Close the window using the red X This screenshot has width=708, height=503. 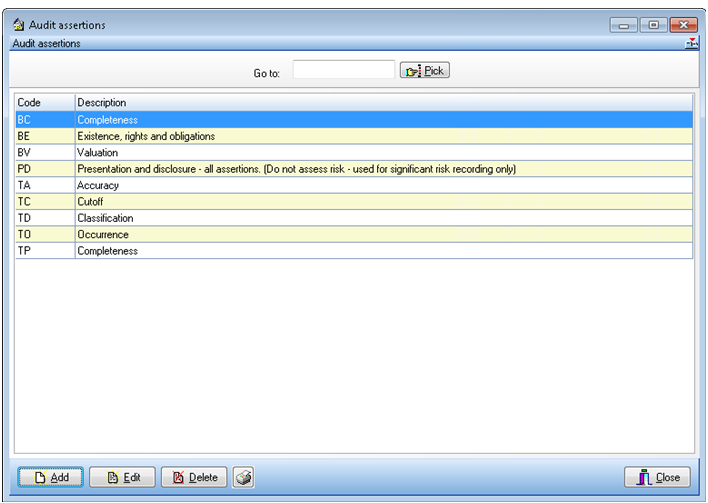(x=684, y=25)
